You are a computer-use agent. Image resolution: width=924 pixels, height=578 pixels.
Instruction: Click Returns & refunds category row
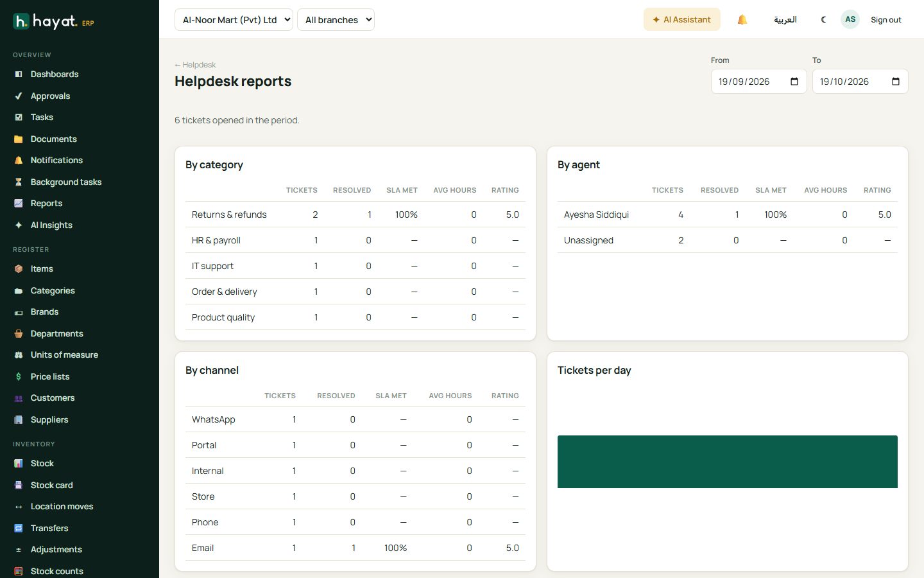pyautogui.click(x=355, y=215)
